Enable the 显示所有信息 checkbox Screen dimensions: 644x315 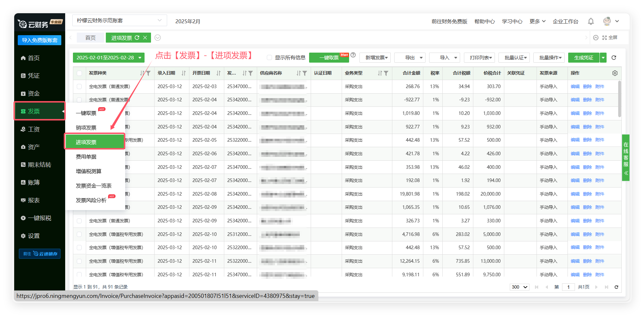[x=269, y=57]
